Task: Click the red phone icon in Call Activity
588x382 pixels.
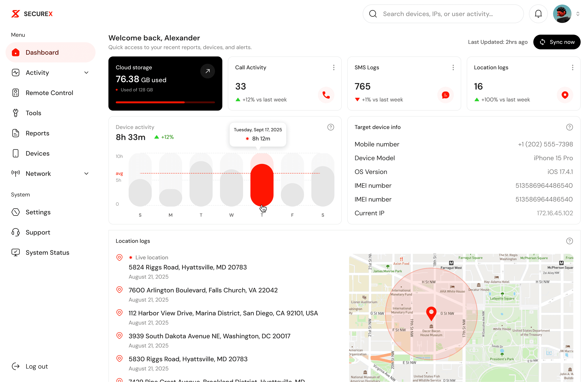Action: click(x=326, y=95)
